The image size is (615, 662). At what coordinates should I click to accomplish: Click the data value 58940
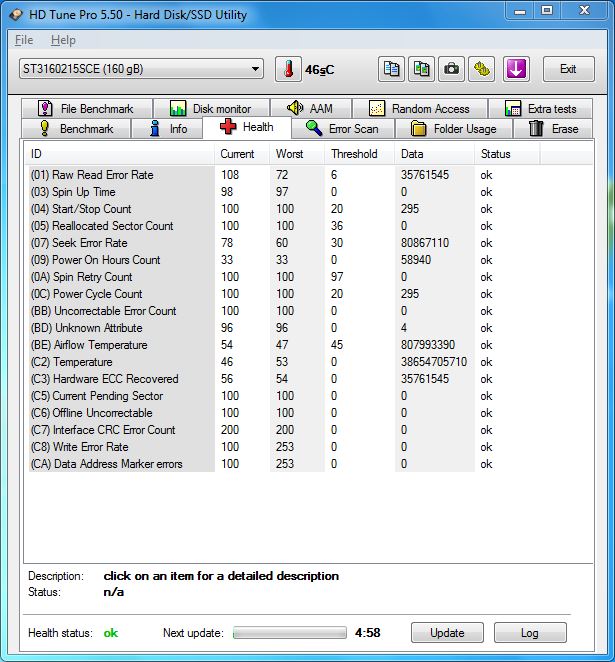click(416, 260)
